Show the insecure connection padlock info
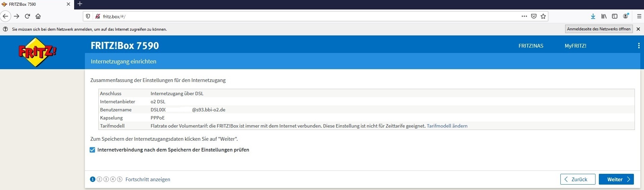The height and width of the screenshot is (190, 644). 98,16
